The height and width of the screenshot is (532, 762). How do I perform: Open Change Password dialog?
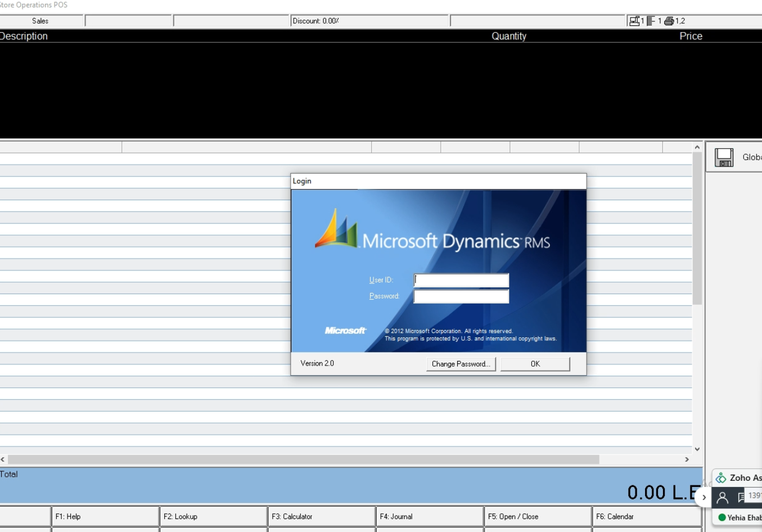(461, 364)
